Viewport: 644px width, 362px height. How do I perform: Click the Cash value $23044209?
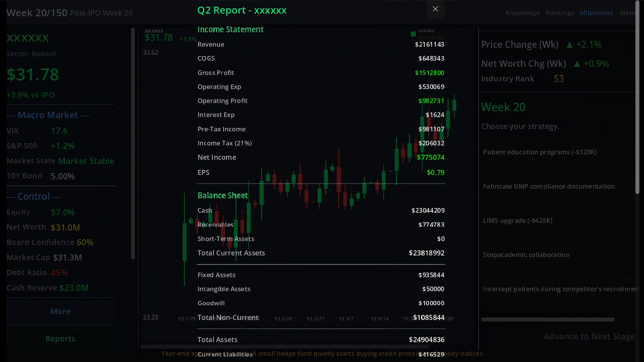428,210
